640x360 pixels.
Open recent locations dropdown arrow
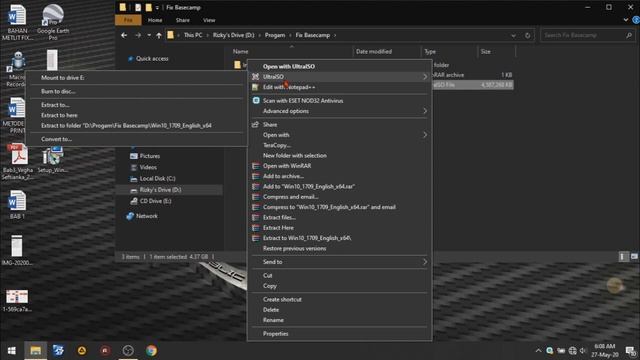click(x=149, y=36)
